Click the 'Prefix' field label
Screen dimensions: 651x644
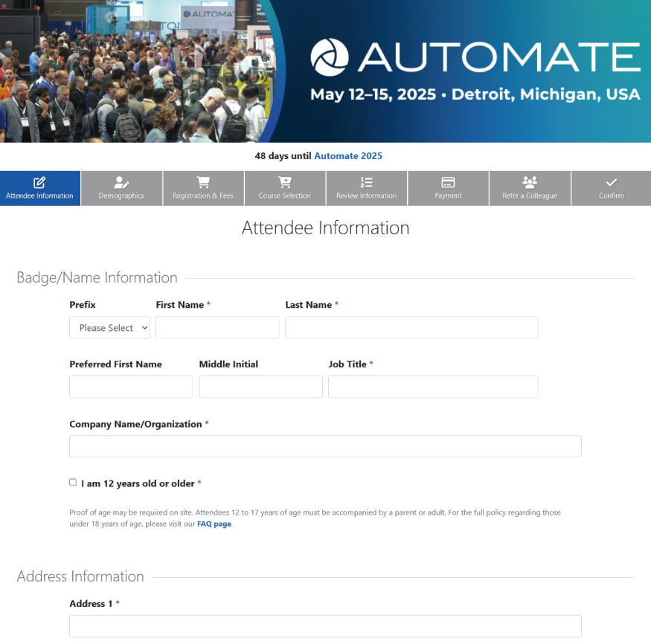(x=83, y=305)
